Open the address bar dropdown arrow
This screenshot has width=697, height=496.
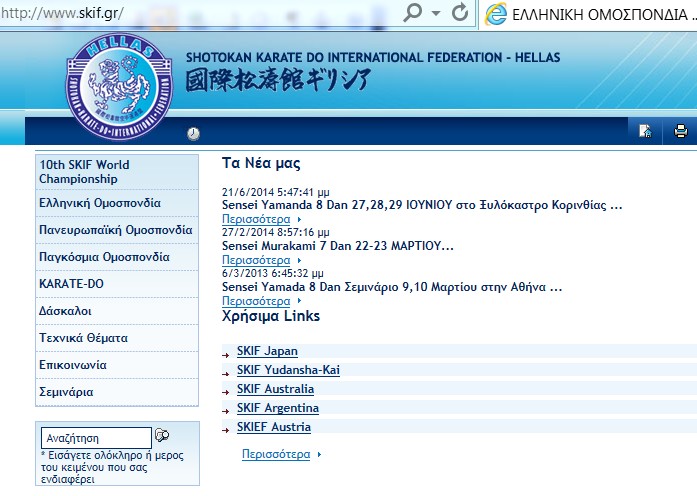tap(436, 15)
